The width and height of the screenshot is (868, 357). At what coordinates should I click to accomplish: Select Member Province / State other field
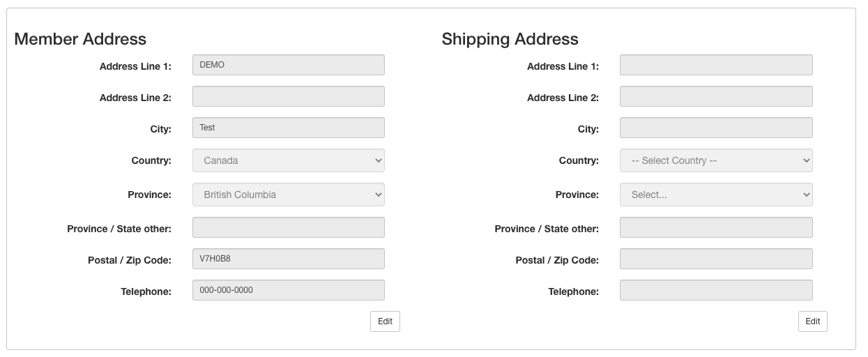coord(288,227)
